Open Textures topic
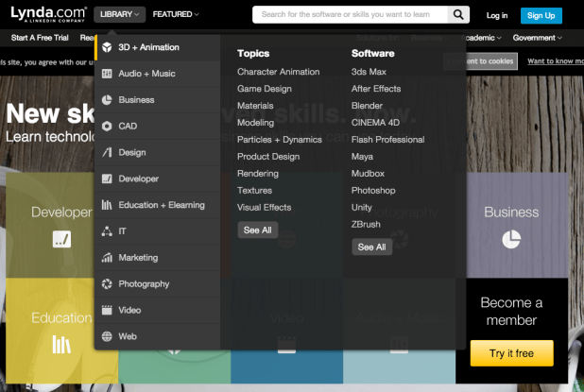 pos(255,190)
